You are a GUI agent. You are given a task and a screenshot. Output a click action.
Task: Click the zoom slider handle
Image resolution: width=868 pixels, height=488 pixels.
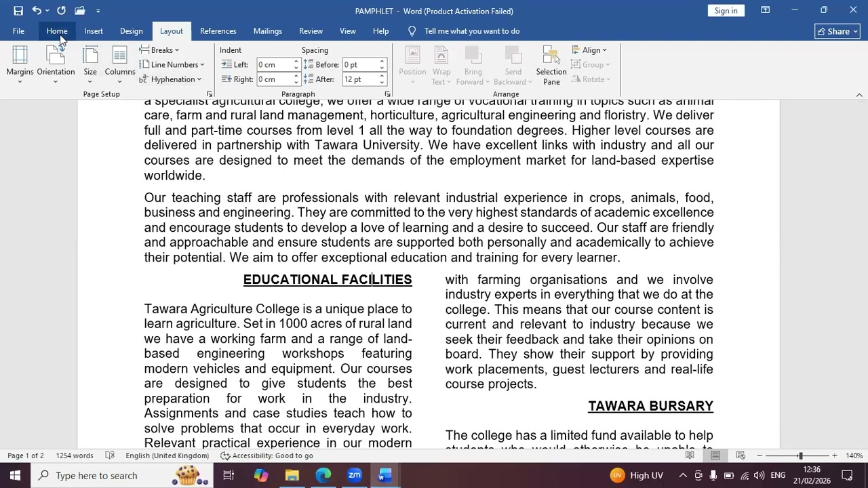pos(800,456)
